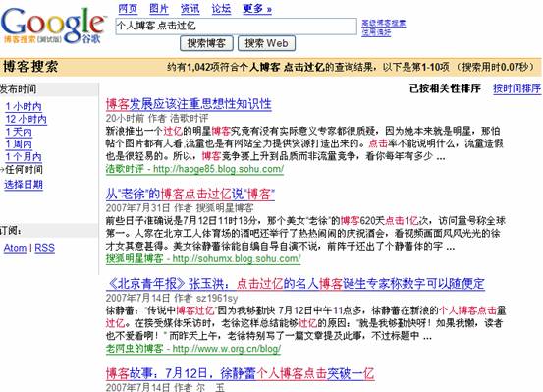Filter results to 1 个月内

[24, 156]
